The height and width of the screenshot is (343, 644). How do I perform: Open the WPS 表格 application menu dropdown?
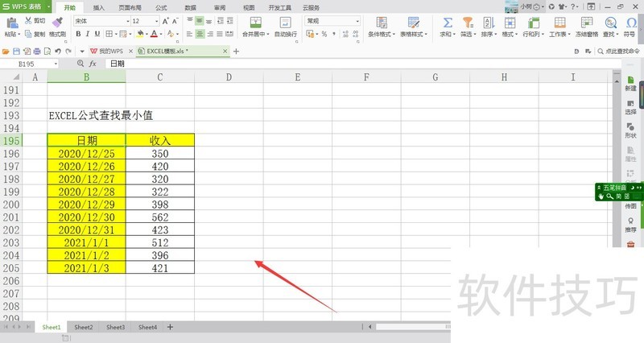click(x=48, y=6)
